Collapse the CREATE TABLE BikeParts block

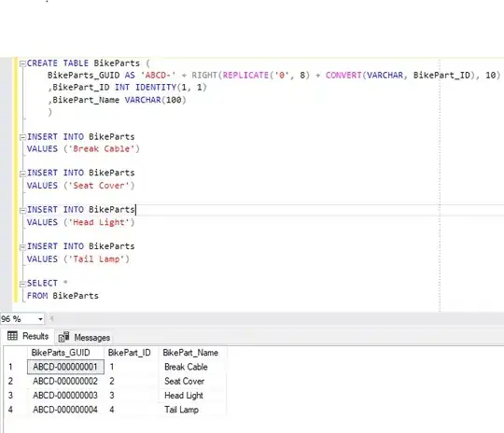[22, 64]
